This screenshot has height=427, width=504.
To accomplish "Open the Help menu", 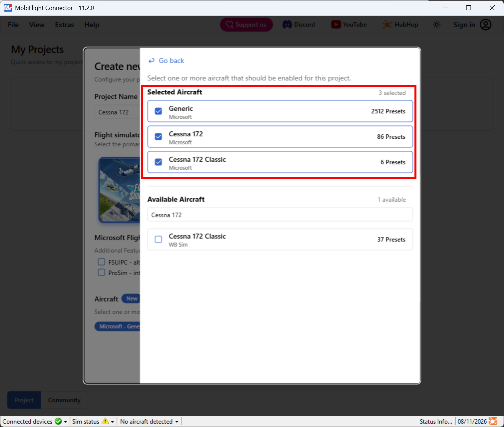I will click(x=92, y=25).
